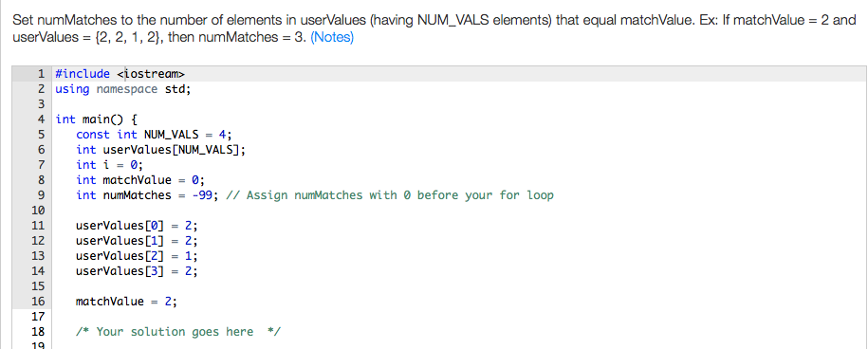
Task: Click the userValues[3] = 2 line
Action: point(137,271)
